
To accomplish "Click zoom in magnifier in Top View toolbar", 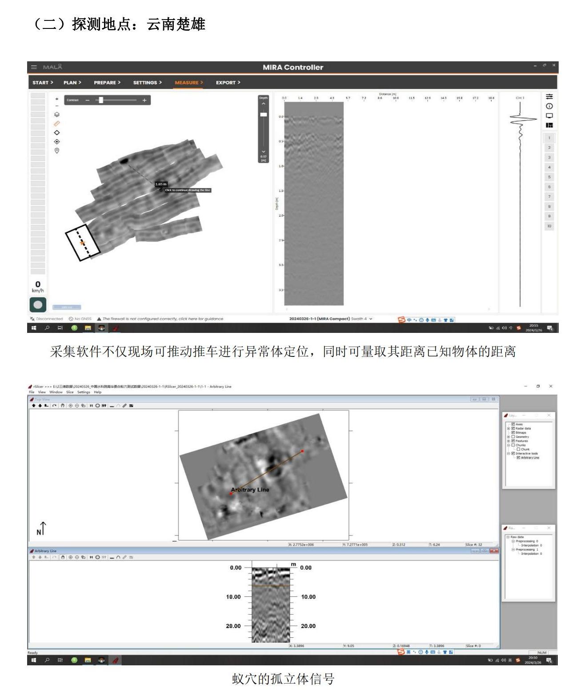I will click(70, 405).
